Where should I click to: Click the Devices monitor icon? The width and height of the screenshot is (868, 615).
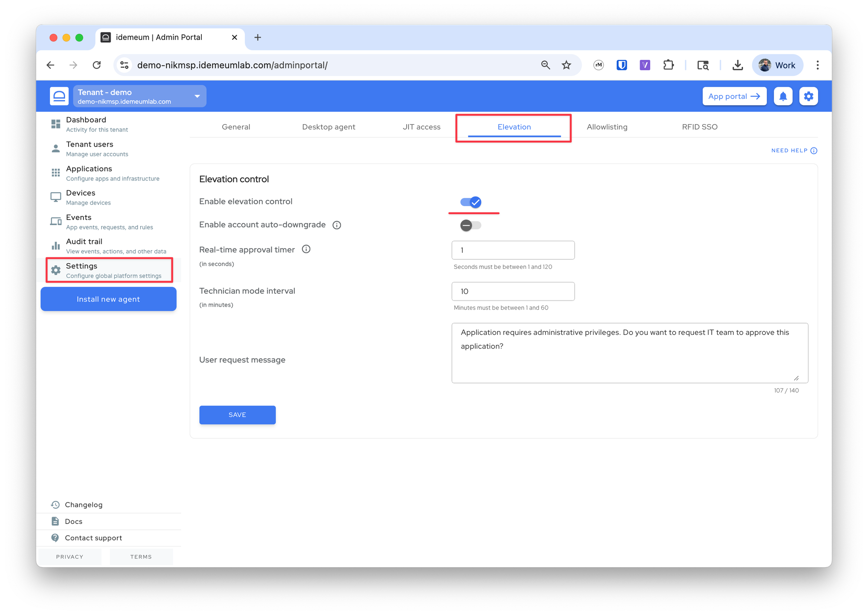click(56, 197)
